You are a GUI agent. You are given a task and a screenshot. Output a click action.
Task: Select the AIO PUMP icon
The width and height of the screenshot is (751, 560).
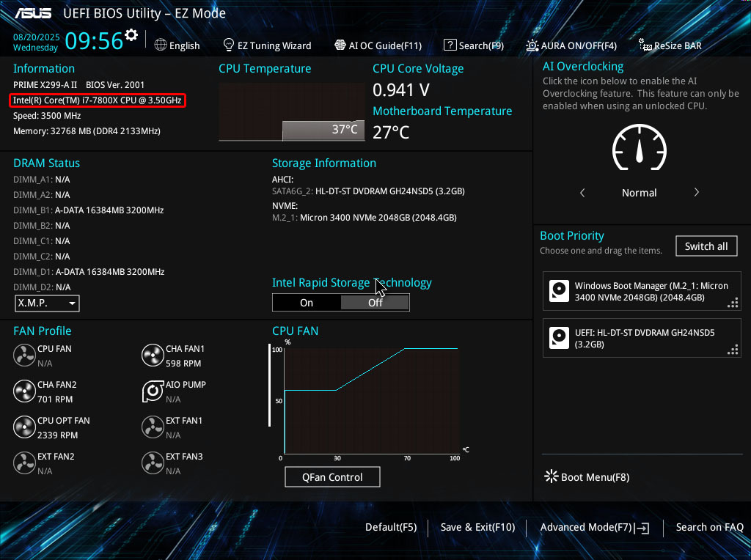click(x=153, y=391)
